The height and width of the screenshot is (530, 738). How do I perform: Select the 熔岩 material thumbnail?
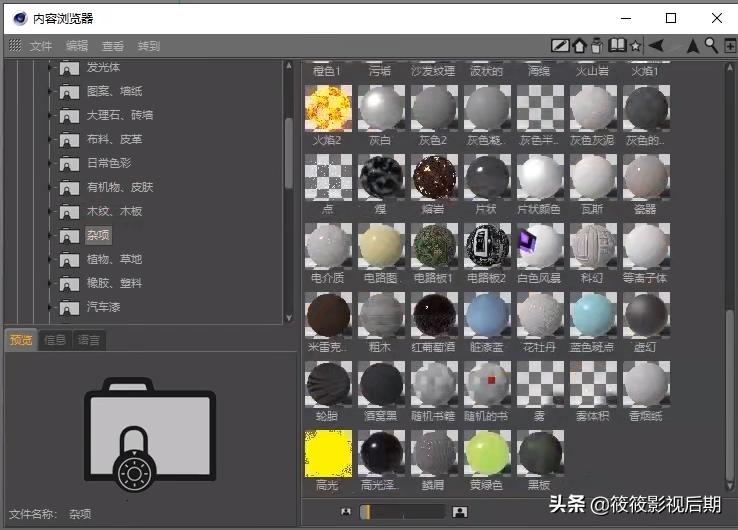pyautogui.click(x=434, y=177)
